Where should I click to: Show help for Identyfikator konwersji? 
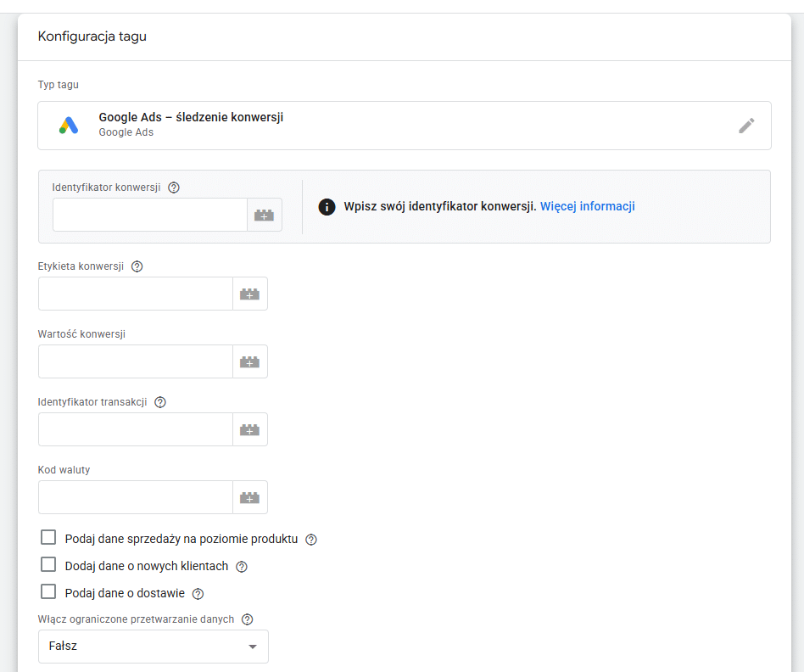[x=174, y=188]
